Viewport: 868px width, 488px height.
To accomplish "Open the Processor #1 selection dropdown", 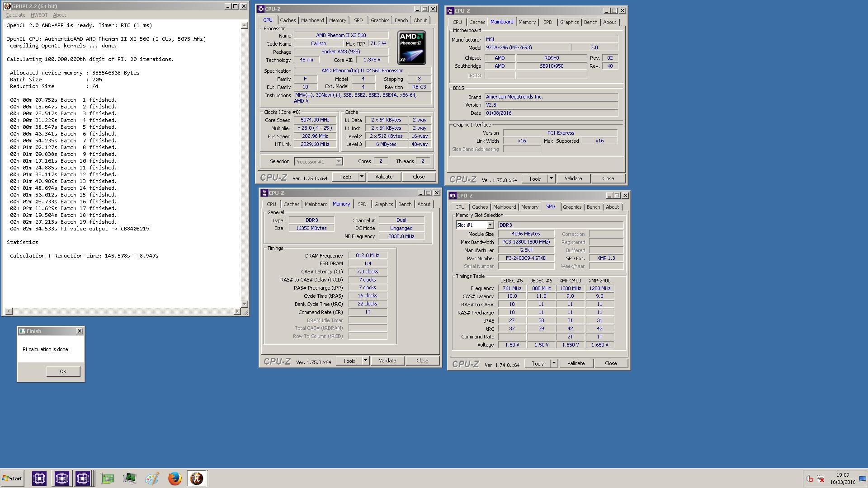I will pos(339,162).
